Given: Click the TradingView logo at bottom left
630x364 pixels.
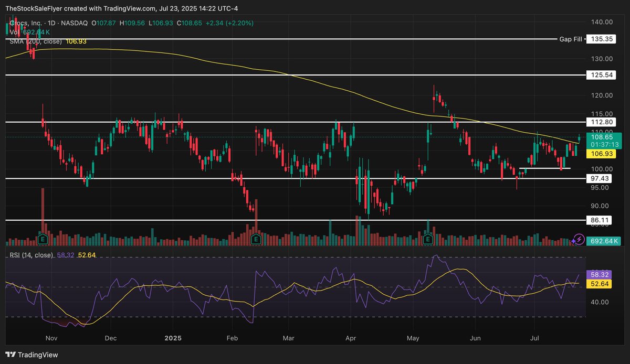Looking at the screenshot, I should click(32, 355).
